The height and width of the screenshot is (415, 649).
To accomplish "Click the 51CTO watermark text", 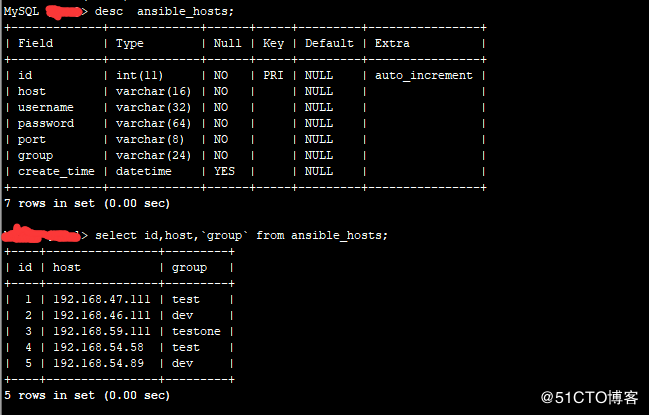I will click(x=596, y=397).
